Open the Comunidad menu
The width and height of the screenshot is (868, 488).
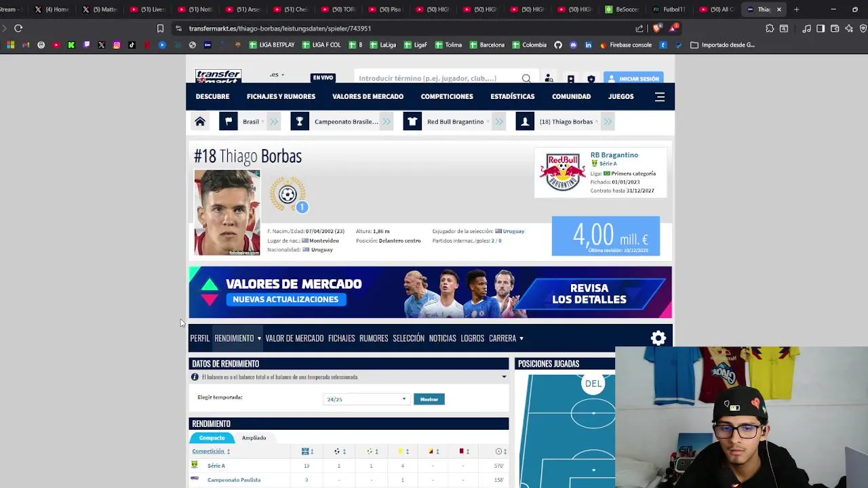tap(571, 97)
